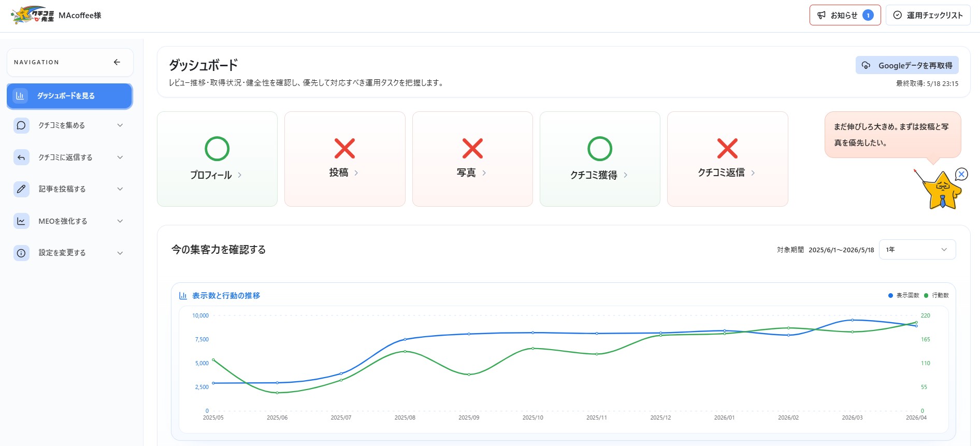Toggle 行動数 series in chart legend
Screen dimensions: 980x446
(x=936, y=295)
